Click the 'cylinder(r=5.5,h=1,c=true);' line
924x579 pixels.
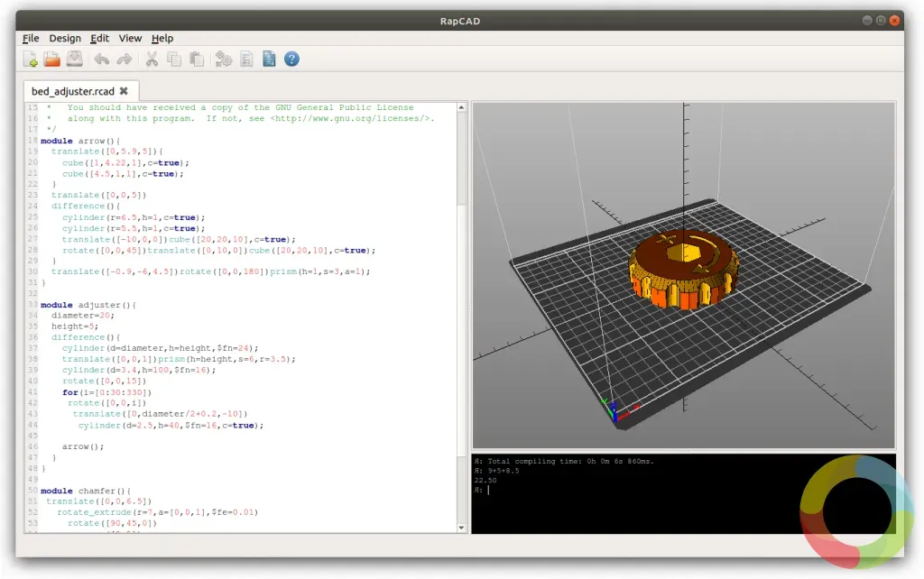pos(134,228)
